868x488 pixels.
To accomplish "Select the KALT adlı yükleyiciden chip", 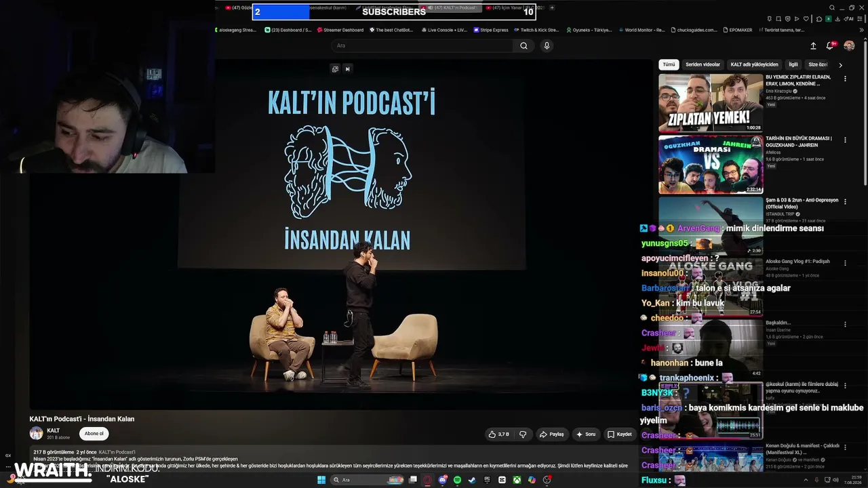I will click(754, 64).
